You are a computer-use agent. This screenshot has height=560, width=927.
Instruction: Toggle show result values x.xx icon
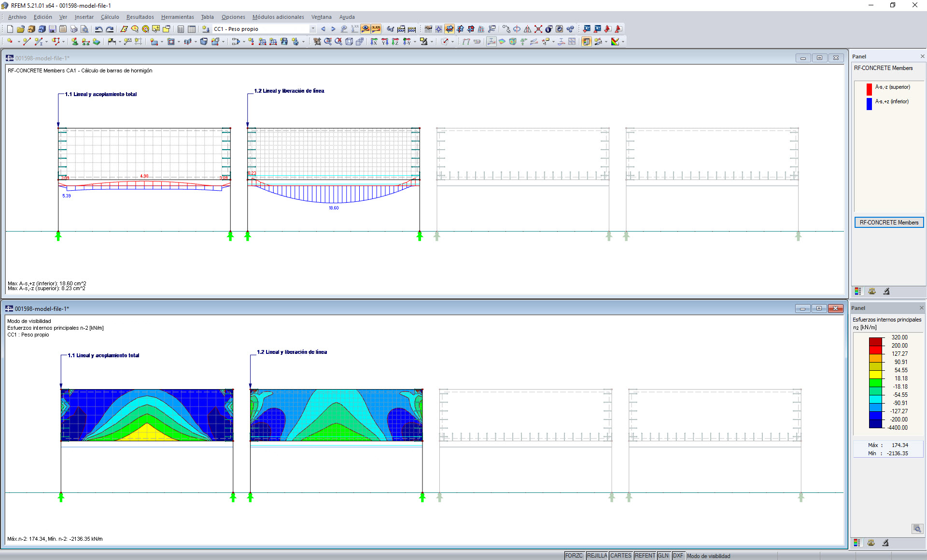(376, 29)
